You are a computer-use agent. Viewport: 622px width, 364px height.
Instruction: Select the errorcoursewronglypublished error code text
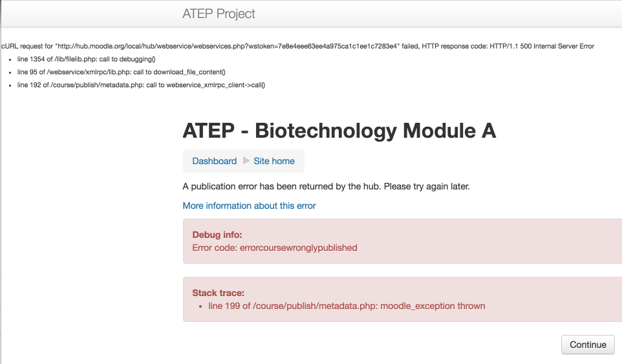tap(298, 248)
